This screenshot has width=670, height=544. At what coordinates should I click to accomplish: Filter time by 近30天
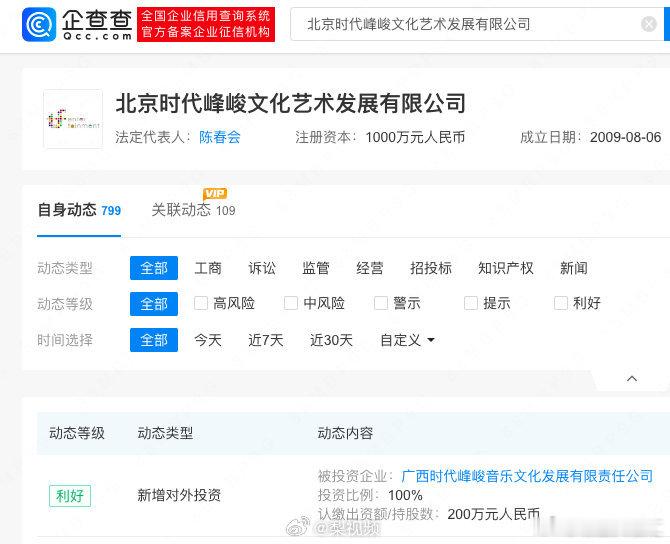click(x=332, y=340)
